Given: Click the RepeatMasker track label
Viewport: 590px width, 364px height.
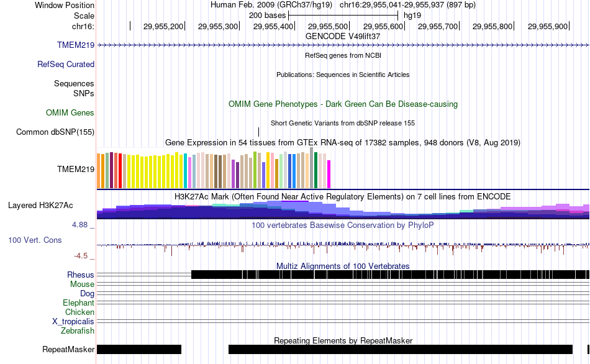Looking at the screenshot, I should point(68,349).
